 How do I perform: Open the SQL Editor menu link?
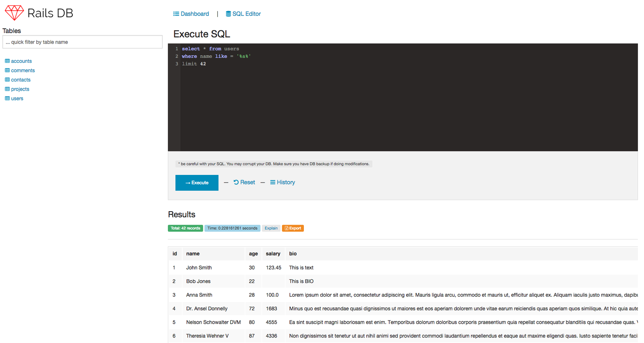(x=246, y=14)
